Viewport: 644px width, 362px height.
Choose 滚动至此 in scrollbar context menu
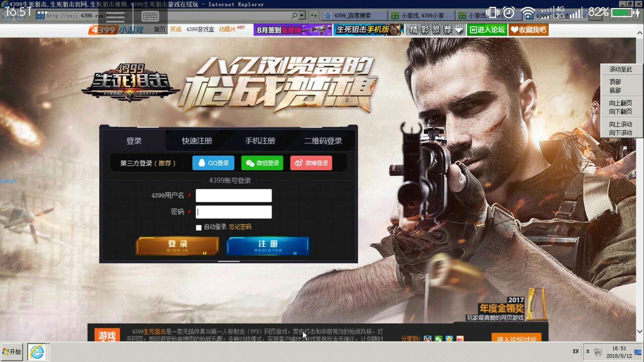coord(621,69)
